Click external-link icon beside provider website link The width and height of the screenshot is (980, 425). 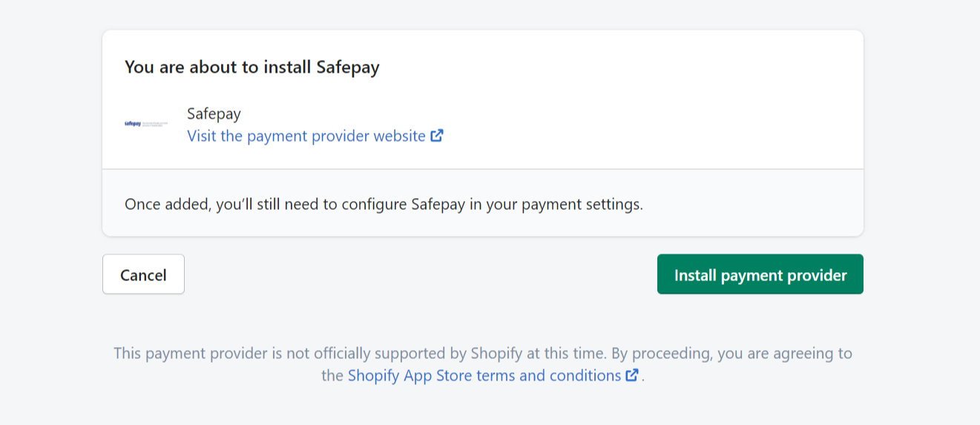437,136
